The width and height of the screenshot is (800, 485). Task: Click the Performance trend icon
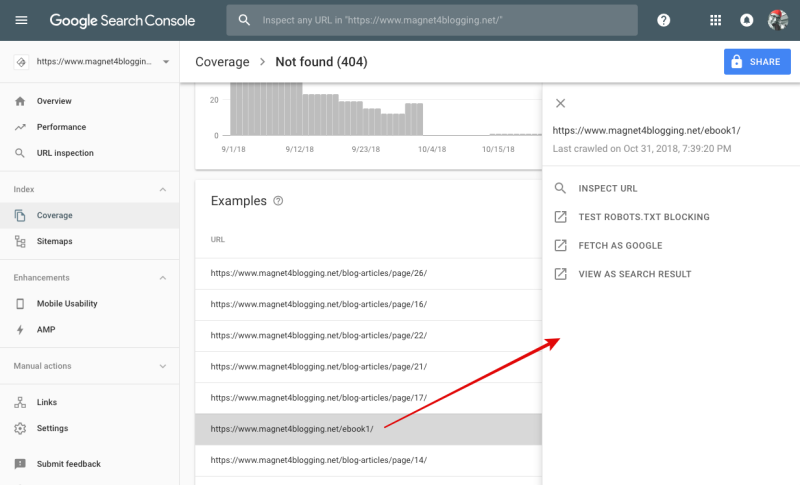pos(20,127)
